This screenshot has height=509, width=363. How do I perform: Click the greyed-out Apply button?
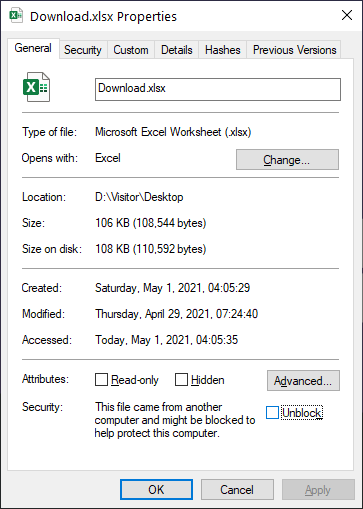tap(318, 490)
